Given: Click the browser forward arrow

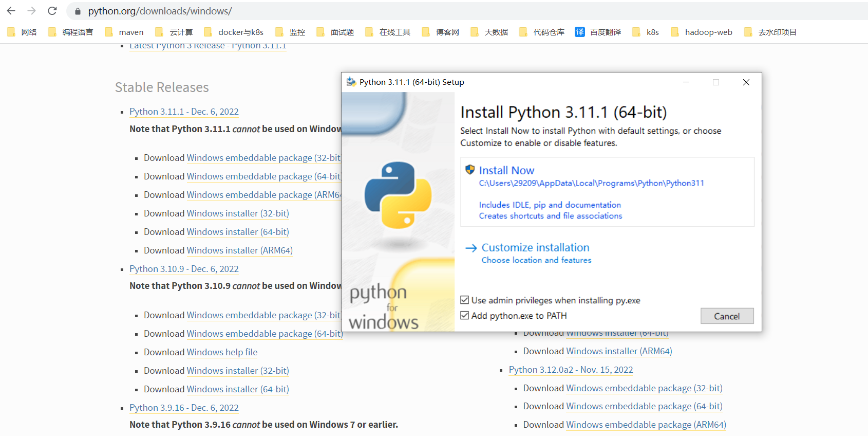Looking at the screenshot, I should click(x=31, y=11).
